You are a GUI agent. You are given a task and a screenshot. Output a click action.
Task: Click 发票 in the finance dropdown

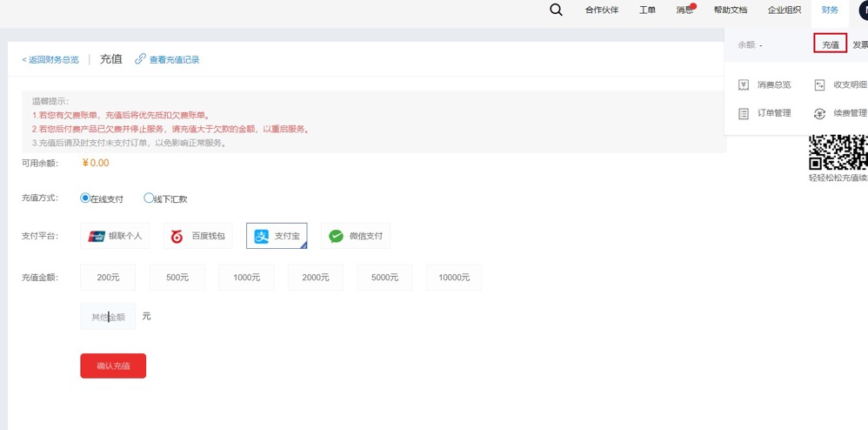(x=860, y=45)
